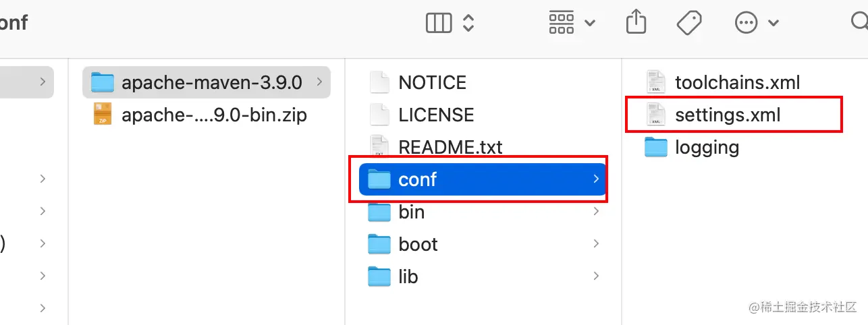This screenshot has width=868, height=325.
Task: Select apache-maven-3.9.0 folder name
Action: (x=212, y=83)
